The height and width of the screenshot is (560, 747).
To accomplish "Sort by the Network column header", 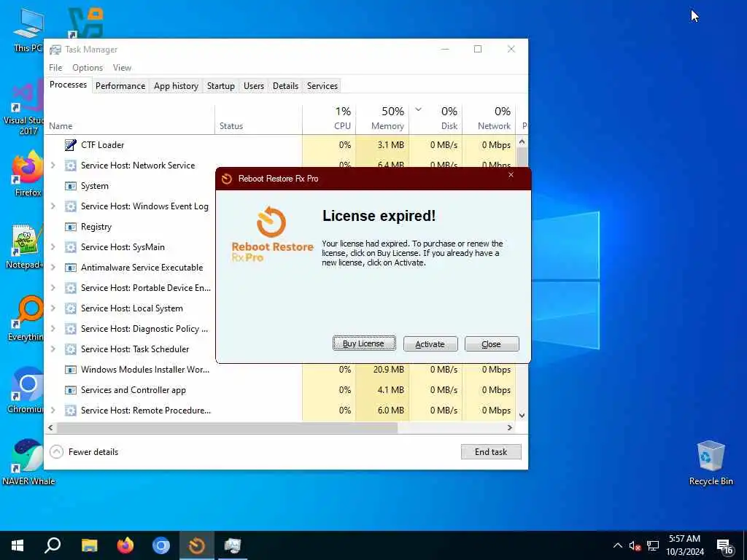I will pyautogui.click(x=489, y=119).
